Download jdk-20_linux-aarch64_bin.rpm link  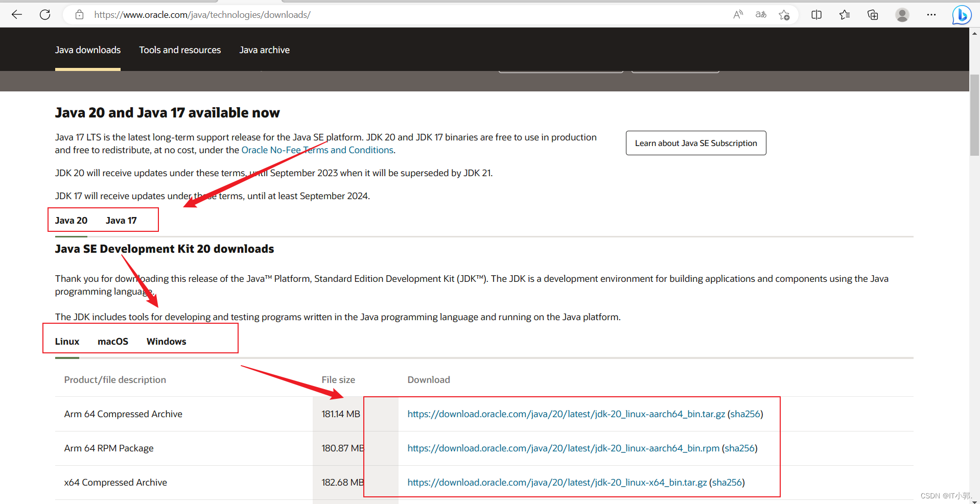563,448
